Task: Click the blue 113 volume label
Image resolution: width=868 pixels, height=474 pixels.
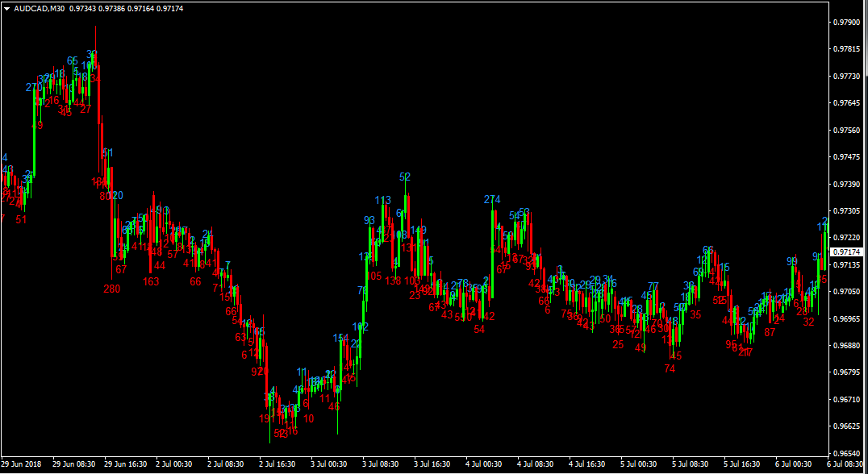Action: pos(383,200)
